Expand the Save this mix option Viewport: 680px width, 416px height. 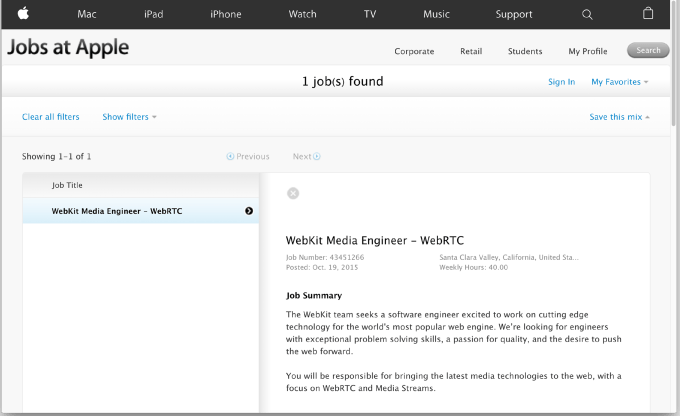[619, 117]
